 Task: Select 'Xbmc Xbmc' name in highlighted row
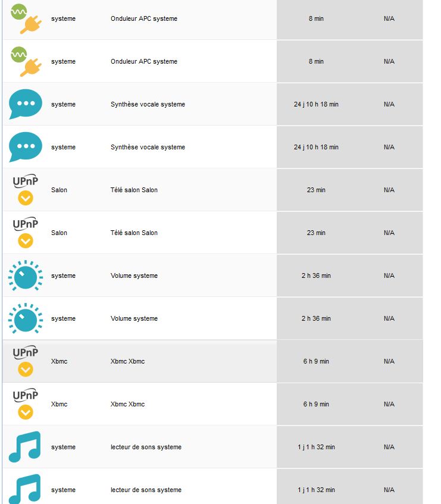pos(127,361)
